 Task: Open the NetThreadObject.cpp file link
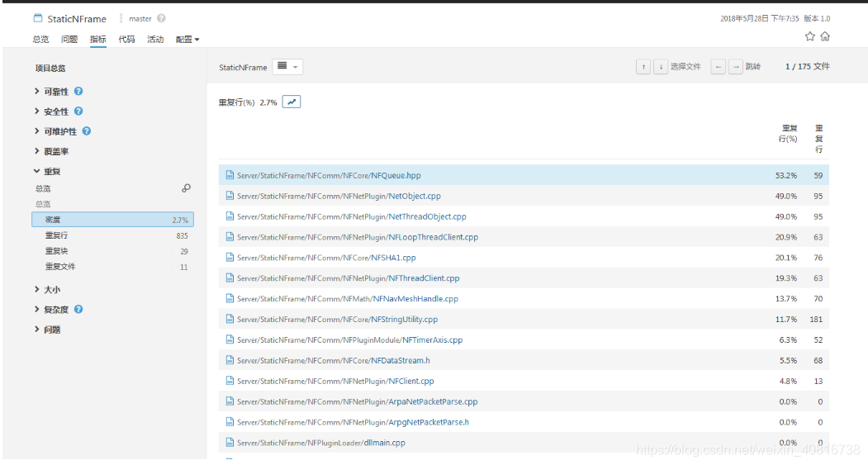[x=427, y=216]
